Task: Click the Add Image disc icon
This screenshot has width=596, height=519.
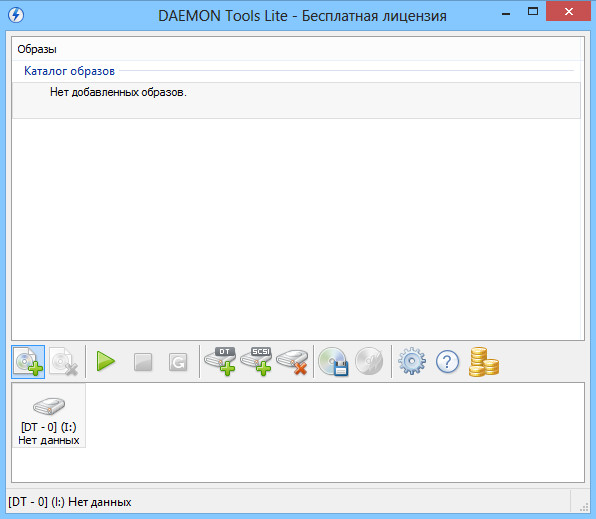Action: 28,362
